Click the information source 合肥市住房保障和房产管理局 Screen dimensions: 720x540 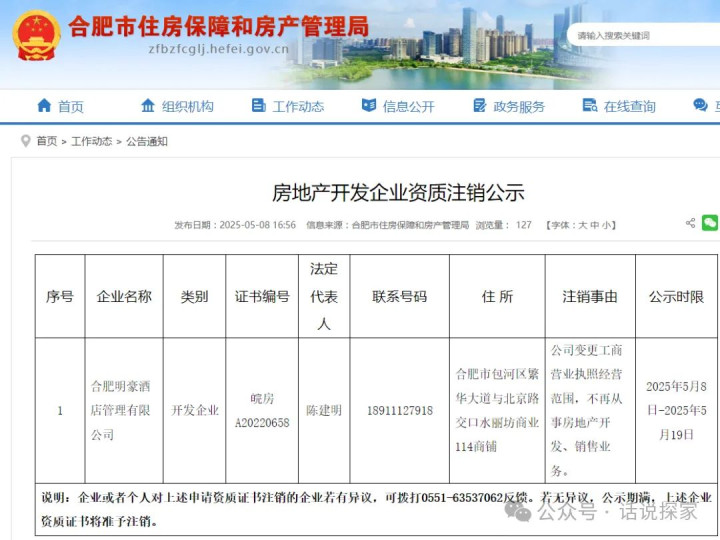(410, 225)
